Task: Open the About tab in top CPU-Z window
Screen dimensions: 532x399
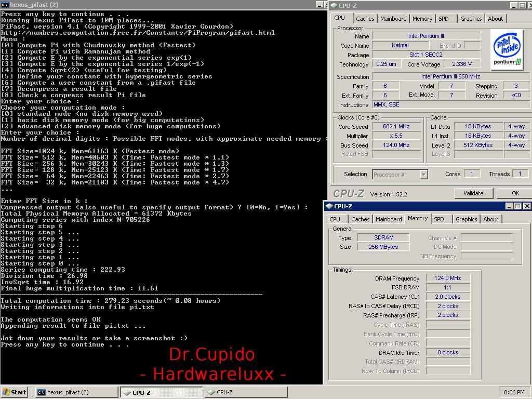Action: point(495,19)
